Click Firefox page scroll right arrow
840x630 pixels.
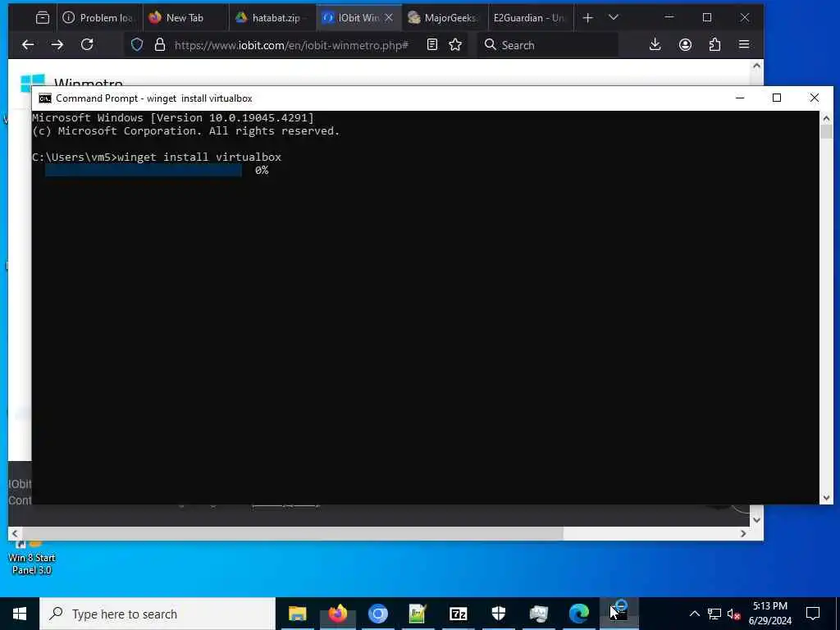(743, 533)
